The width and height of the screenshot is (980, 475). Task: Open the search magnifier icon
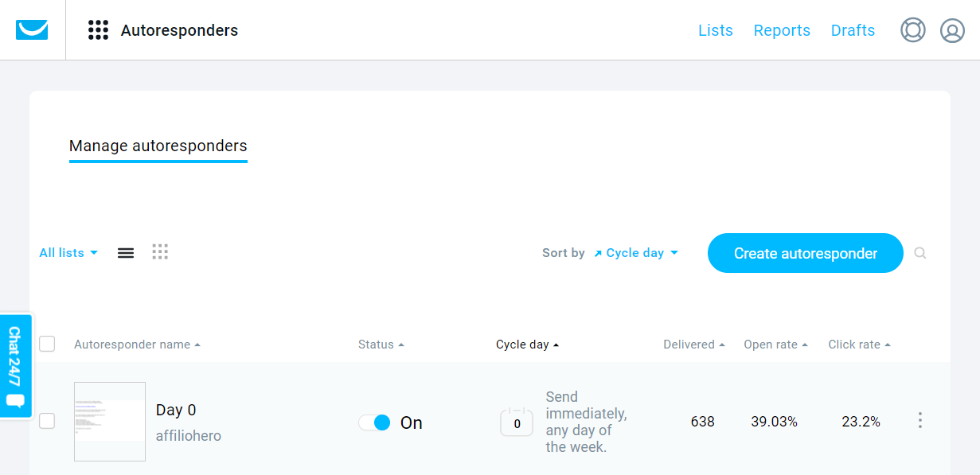(x=920, y=253)
